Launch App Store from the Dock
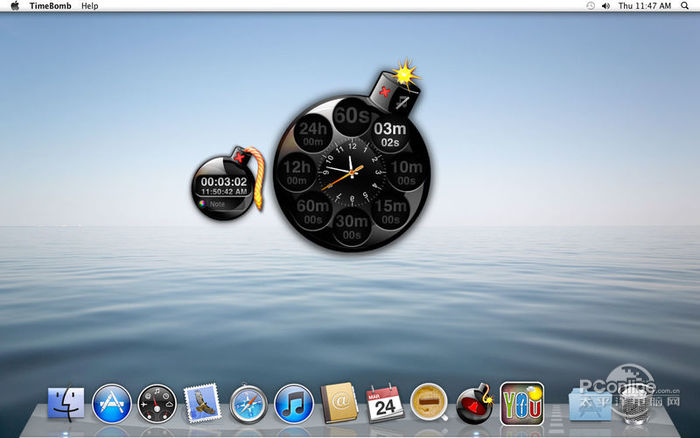 pyautogui.click(x=112, y=404)
